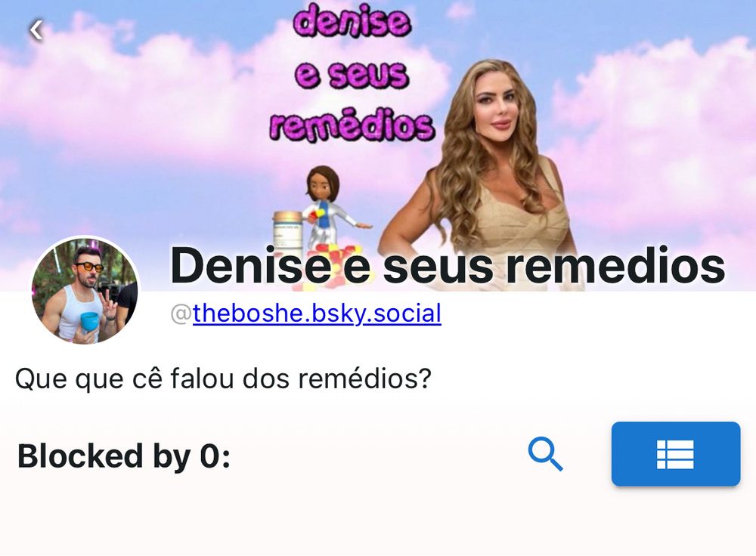Viewport: 756px width, 556px height.
Task: Open the theboshe.bsky.social handle link
Action: point(317,314)
